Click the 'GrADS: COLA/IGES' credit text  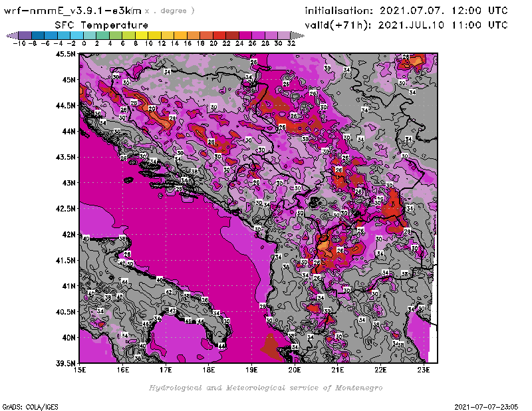click(x=30, y=407)
